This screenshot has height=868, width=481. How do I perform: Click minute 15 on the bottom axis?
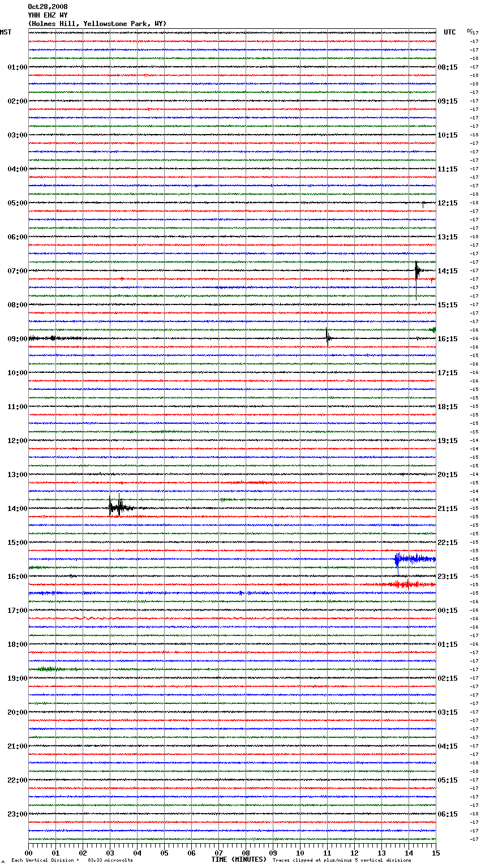point(436,853)
